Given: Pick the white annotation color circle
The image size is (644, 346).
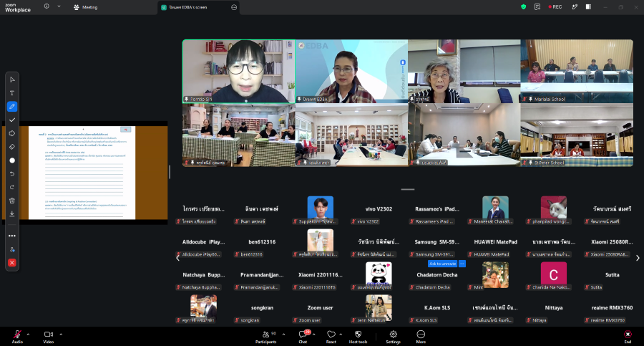Looking at the screenshot, I should point(12,160).
